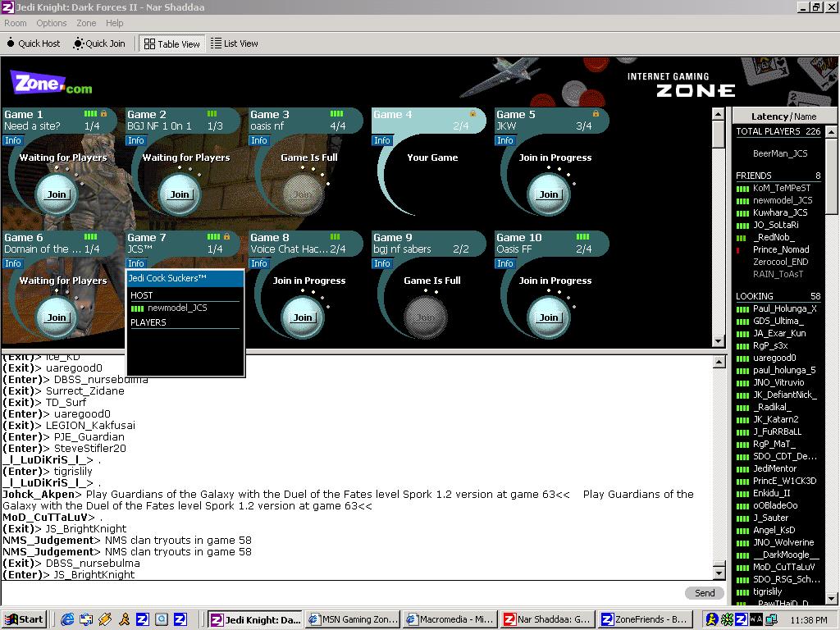Open Info for Game 4

382,140
